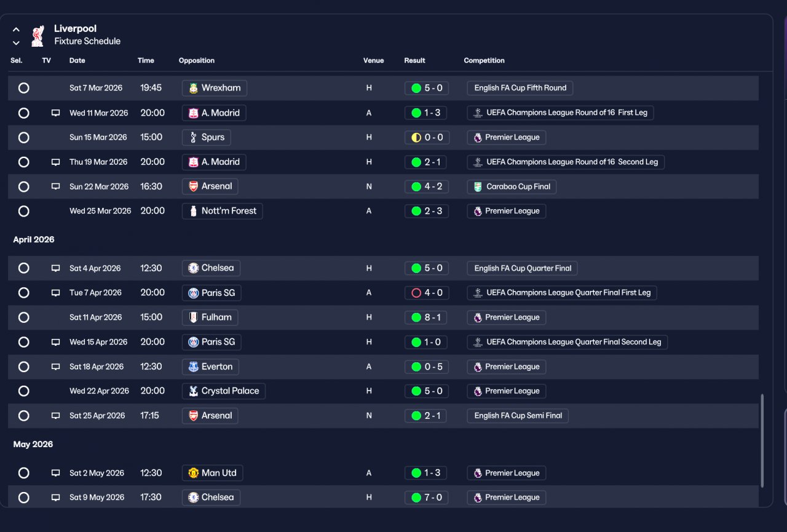Open the Carabao Cup Final competition link

[512, 186]
